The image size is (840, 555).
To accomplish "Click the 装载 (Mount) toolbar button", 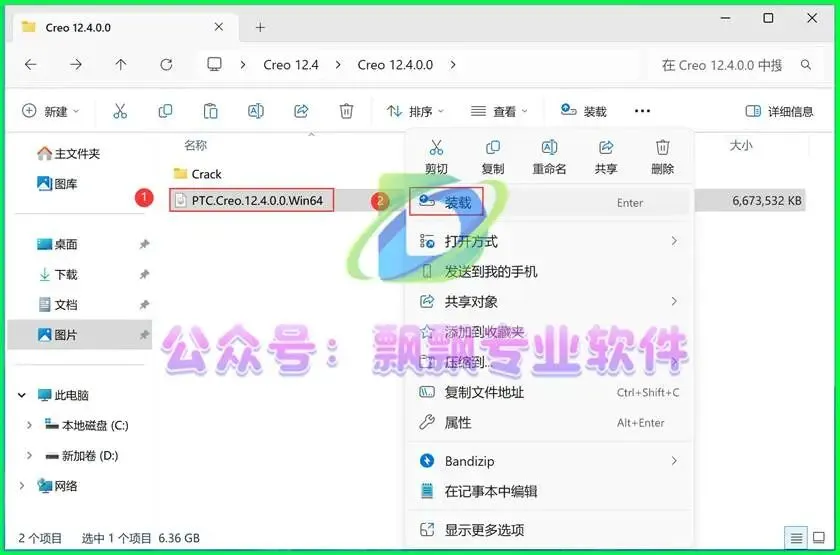I will point(583,111).
